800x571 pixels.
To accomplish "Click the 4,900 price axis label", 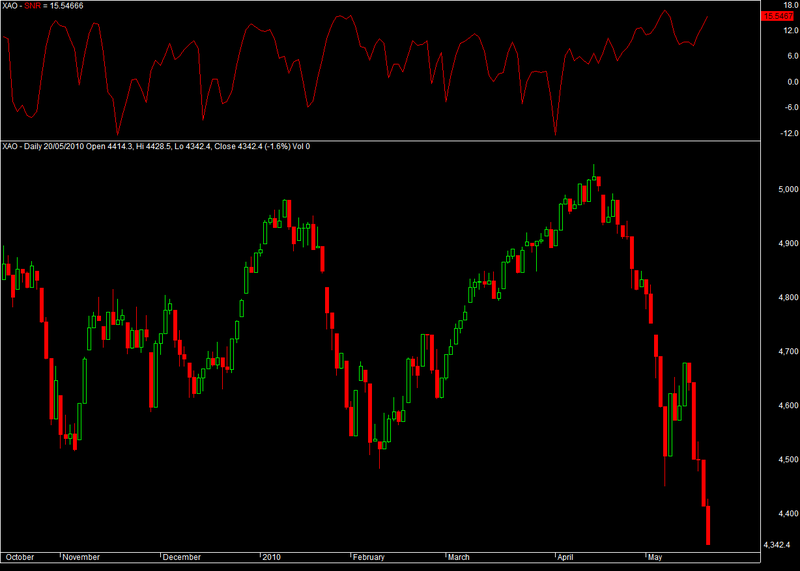I will click(x=788, y=243).
